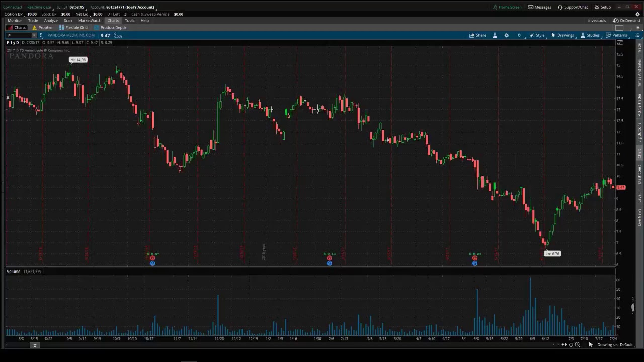The image size is (644, 362).
Task: Click the time axis left-right arrows icon
Action: tap(564, 345)
